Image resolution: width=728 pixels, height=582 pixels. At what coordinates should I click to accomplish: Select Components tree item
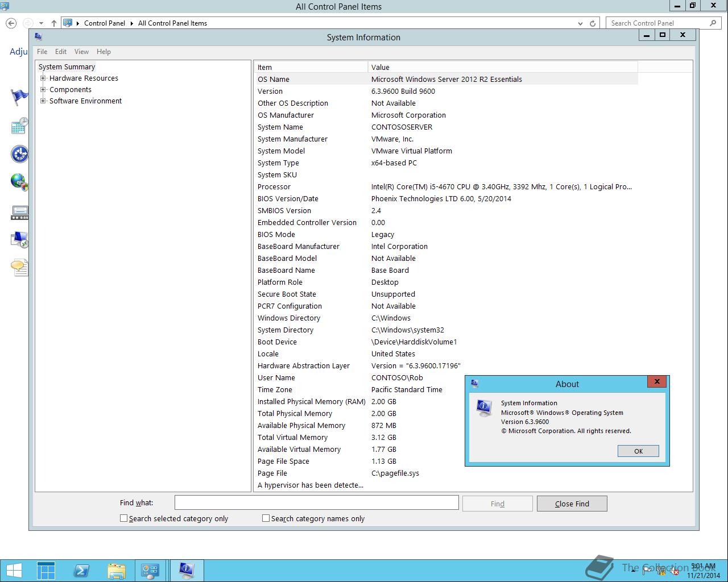(71, 90)
